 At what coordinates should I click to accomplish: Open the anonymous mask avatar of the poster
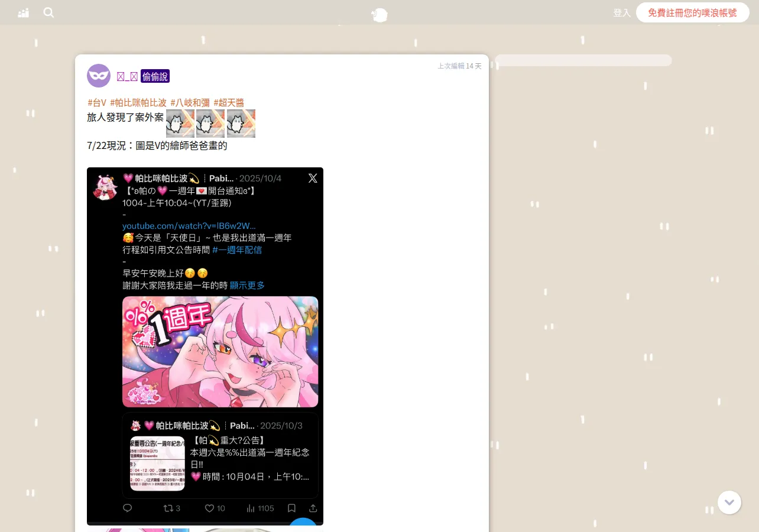click(x=99, y=76)
